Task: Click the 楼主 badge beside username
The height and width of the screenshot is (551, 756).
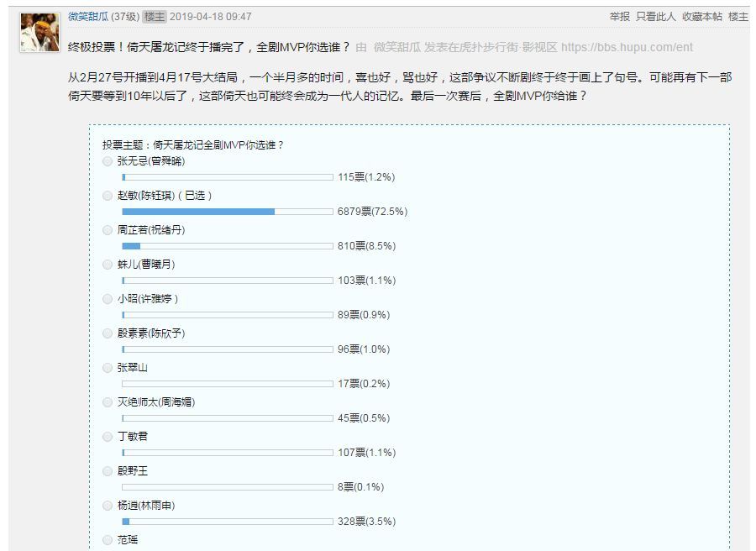Action: pos(155,17)
